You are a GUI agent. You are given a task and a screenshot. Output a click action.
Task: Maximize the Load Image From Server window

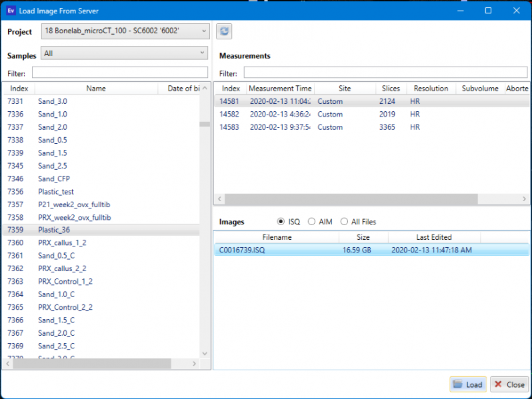488,11
